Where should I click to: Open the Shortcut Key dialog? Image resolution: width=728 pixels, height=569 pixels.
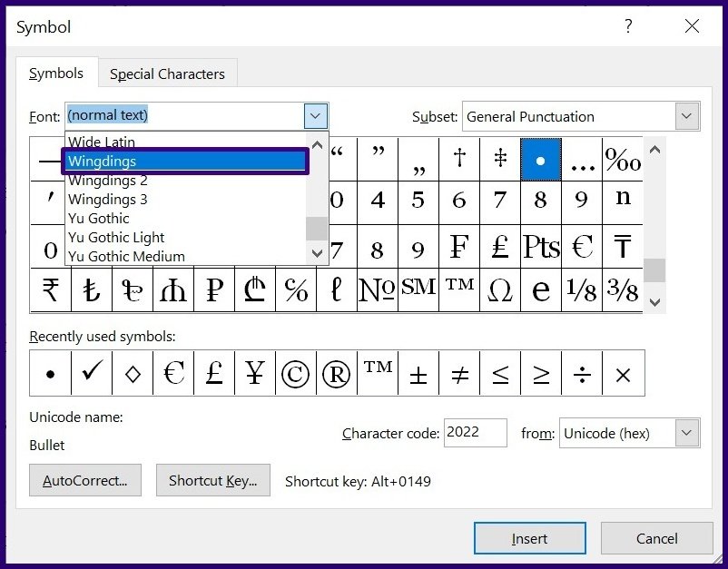(x=212, y=480)
